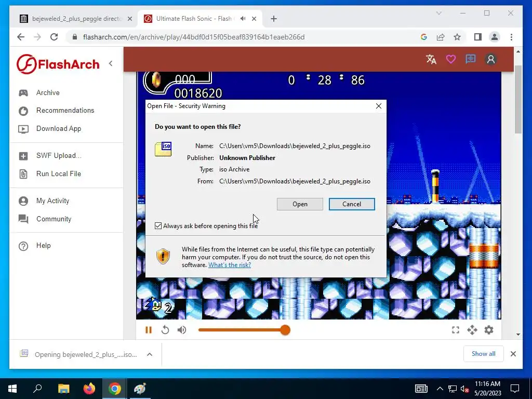The width and height of the screenshot is (532, 399).
Task: Go back to the previous page
Action: (x=21, y=37)
